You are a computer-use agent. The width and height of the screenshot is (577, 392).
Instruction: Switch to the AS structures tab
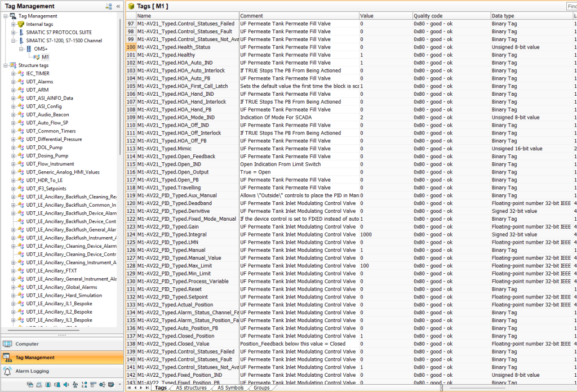[x=191, y=387]
